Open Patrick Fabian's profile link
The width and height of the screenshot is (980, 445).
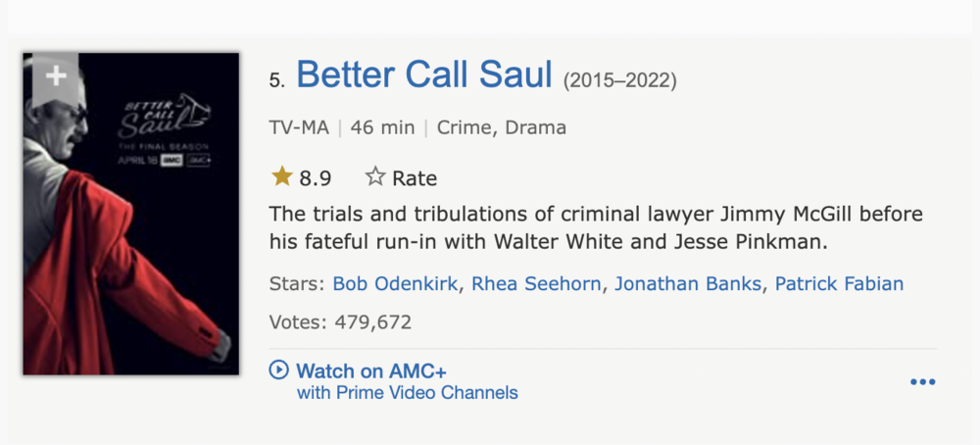(x=840, y=283)
